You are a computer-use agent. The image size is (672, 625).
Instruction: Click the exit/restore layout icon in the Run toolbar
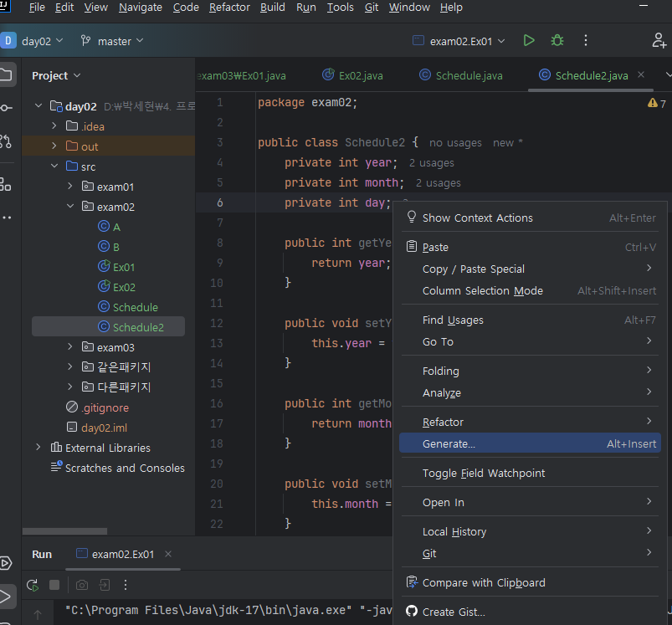pyautogui.click(x=105, y=585)
